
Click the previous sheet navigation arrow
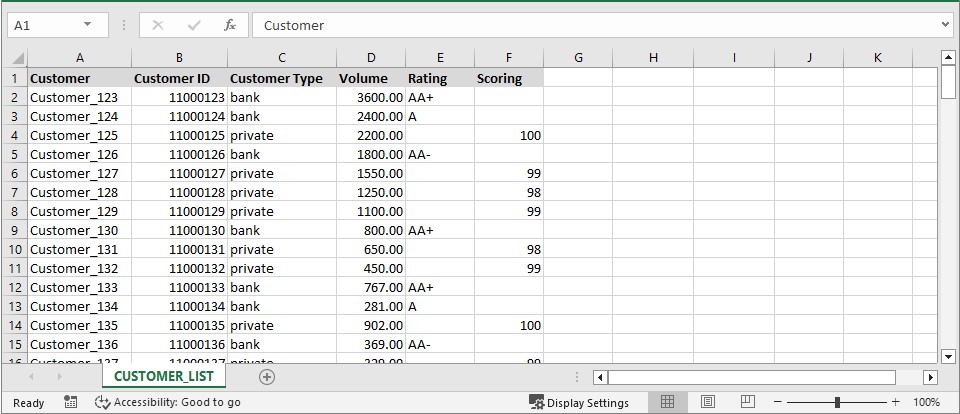(31, 377)
